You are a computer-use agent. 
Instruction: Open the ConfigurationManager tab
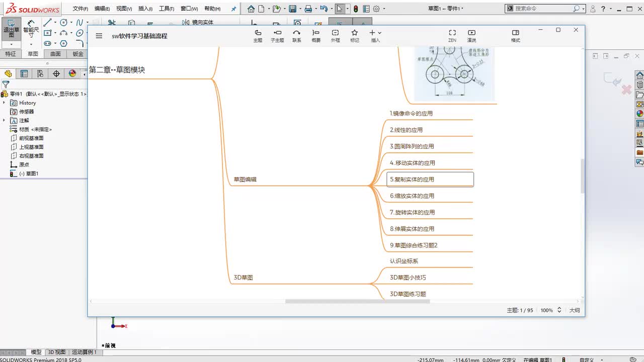coord(40,73)
